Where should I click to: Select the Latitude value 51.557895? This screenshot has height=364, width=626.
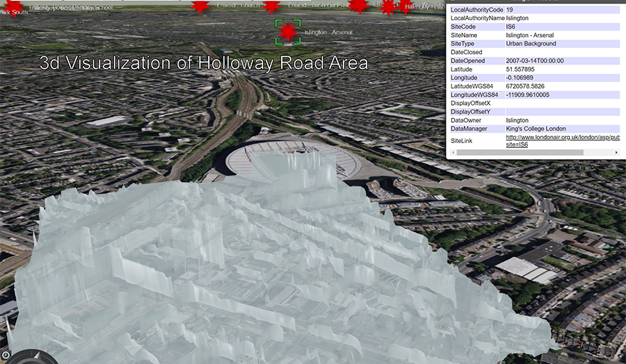520,69
